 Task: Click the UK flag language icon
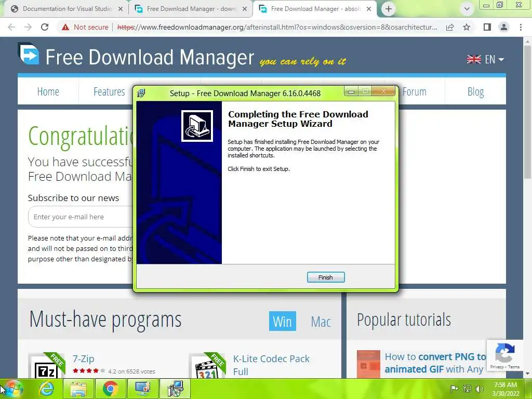point(474,59)
